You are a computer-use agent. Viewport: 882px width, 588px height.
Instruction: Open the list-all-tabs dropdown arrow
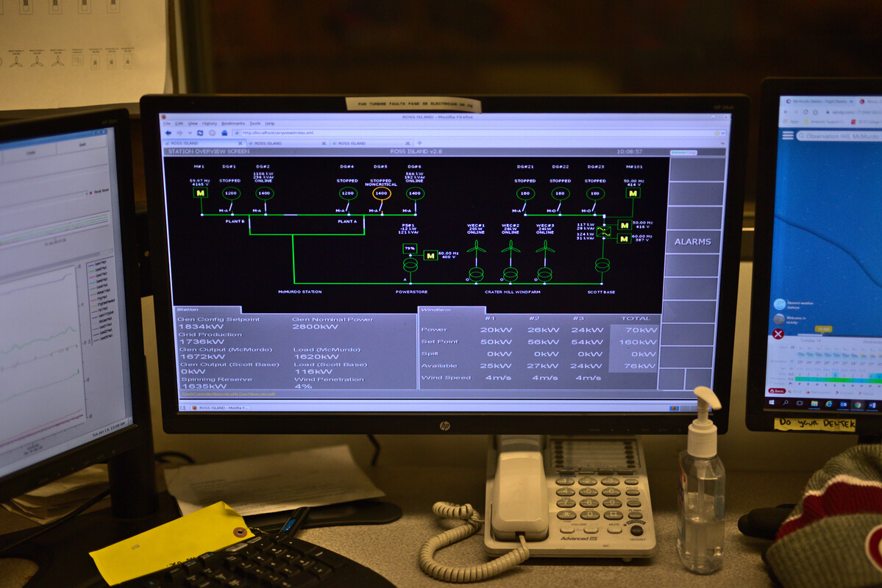(723, 143)
